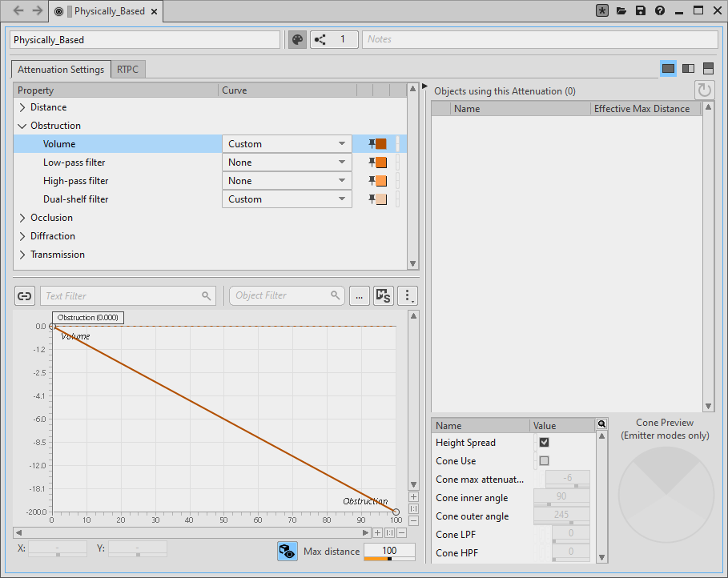The image size is (728, 578).
Task: Click the save icon in title bar
Action: [641, 11]
